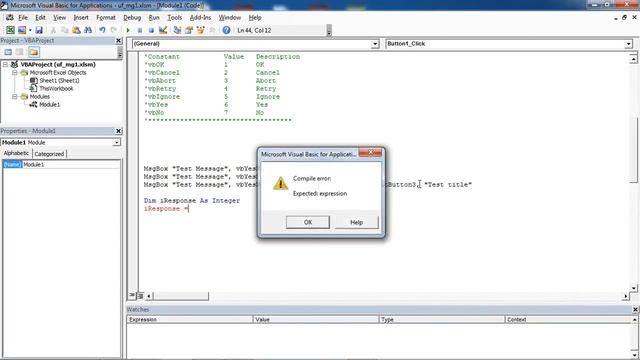
Task: Open the Help menu
Action: (x=255, y=18)
